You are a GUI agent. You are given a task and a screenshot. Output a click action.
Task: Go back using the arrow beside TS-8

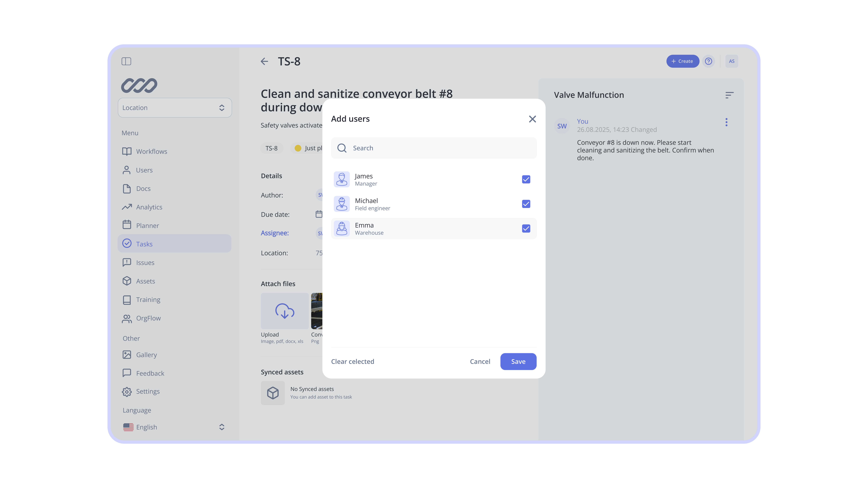265,61
